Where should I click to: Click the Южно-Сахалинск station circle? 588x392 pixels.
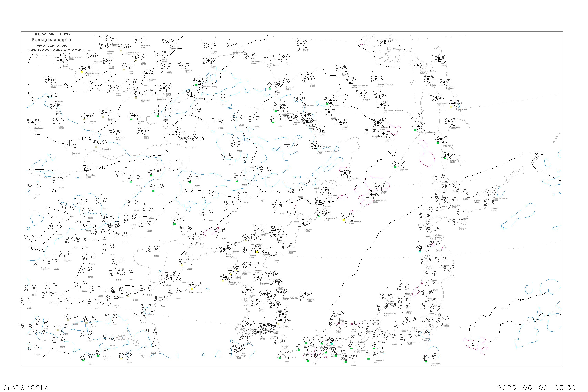(448, 154)
